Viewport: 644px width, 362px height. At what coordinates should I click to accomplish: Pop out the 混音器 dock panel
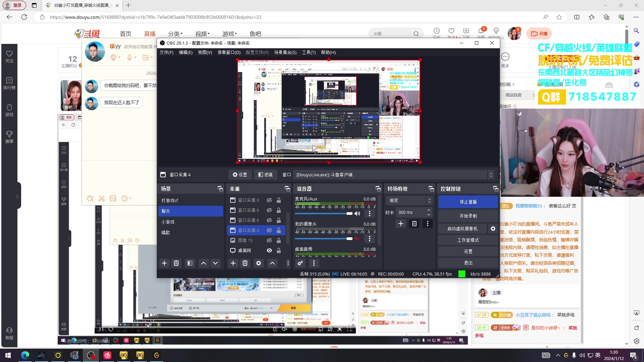[x=378, y=189]
